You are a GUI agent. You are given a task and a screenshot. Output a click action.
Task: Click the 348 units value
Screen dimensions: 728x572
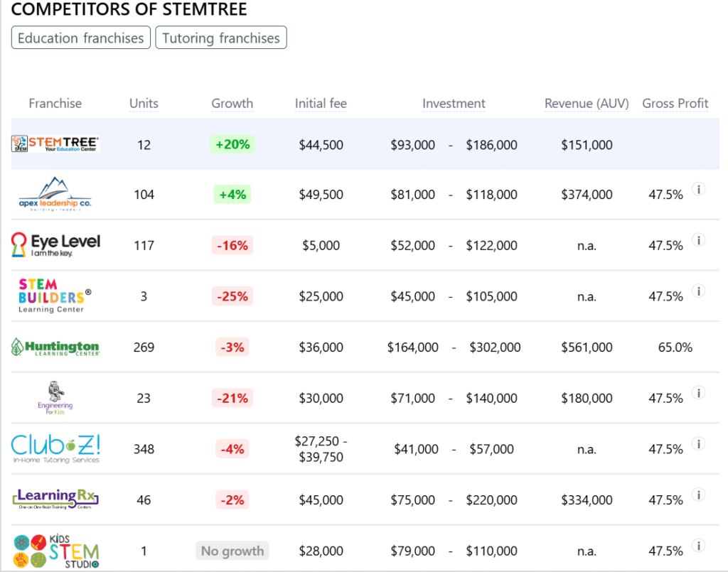tap(144, 449)
